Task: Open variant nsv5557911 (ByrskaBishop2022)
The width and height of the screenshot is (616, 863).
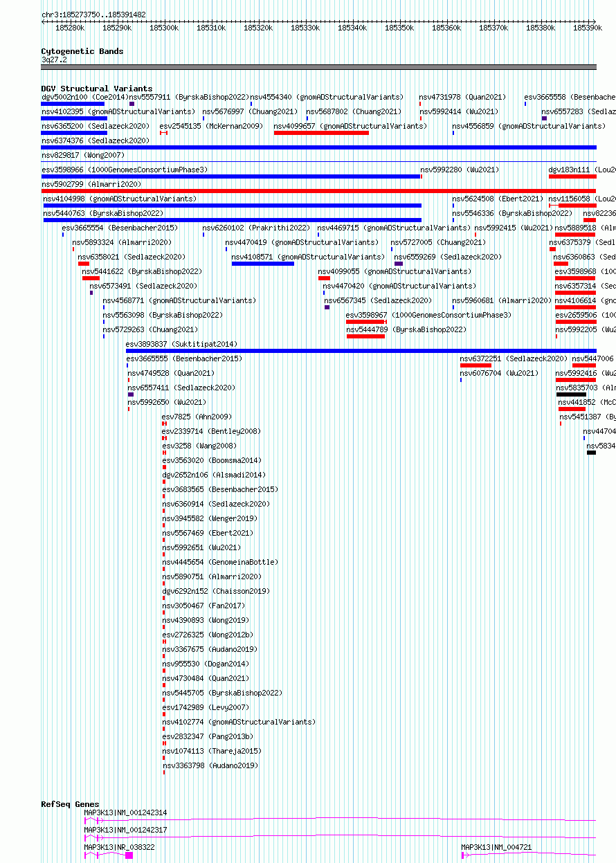Action: (x=189, y=97)
